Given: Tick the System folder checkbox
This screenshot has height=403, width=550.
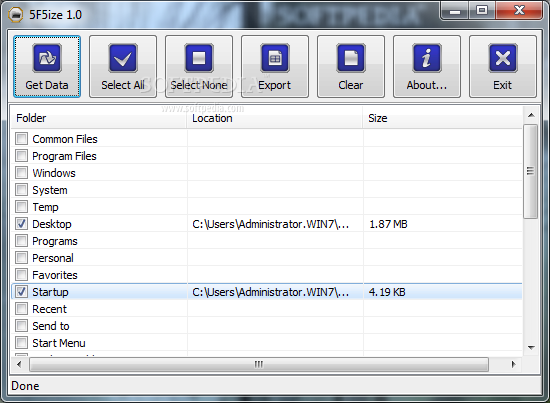Looking at the screenshot, I should 21,189.
